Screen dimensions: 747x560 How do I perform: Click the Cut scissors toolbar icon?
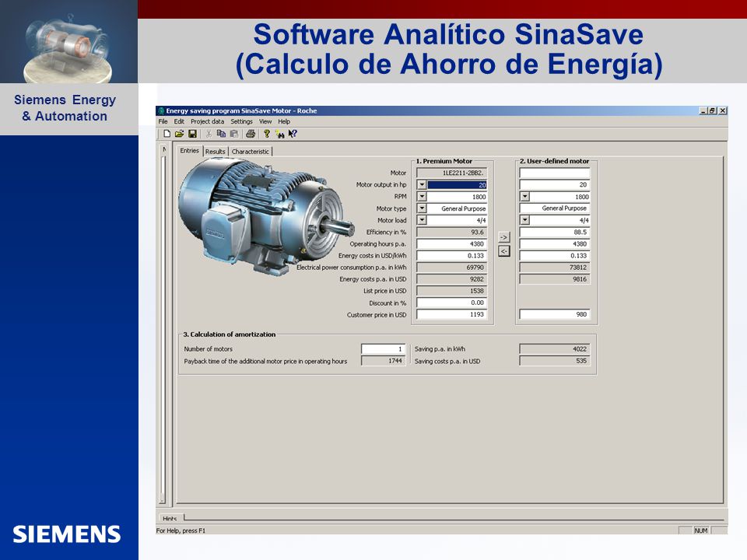click(209, 134)
